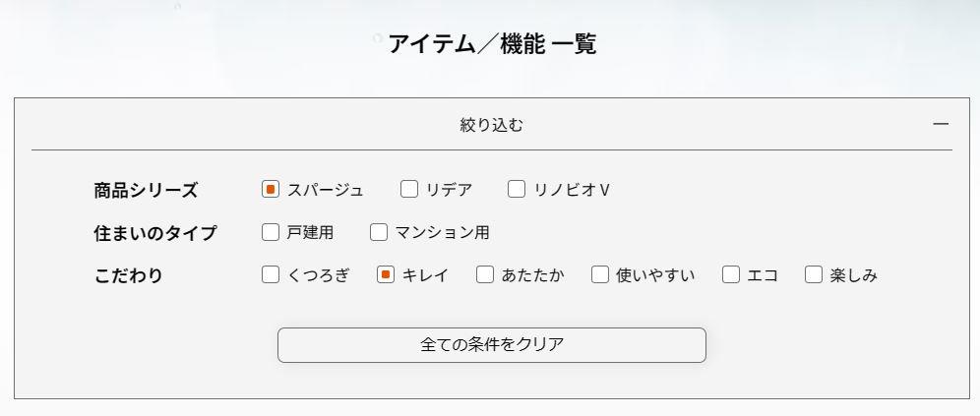The image size is (980, 416).
Task: Check the リデア checkbox
Action: point(409,190)
